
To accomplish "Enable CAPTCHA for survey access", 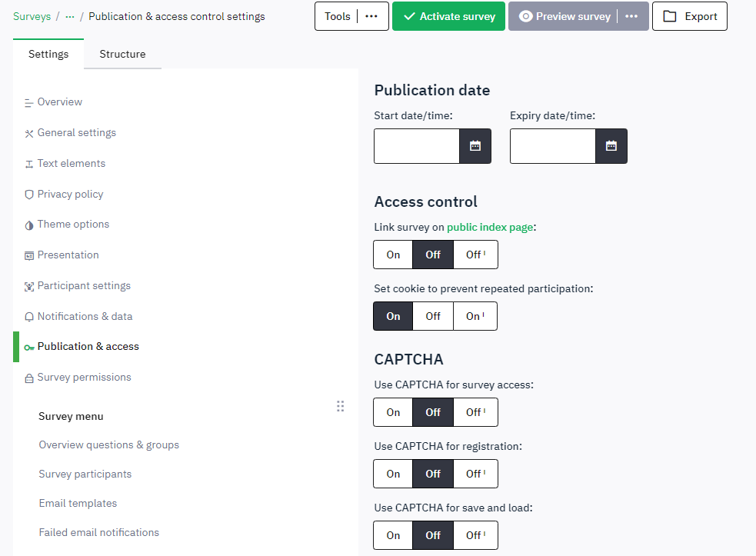I will point(393,412).
